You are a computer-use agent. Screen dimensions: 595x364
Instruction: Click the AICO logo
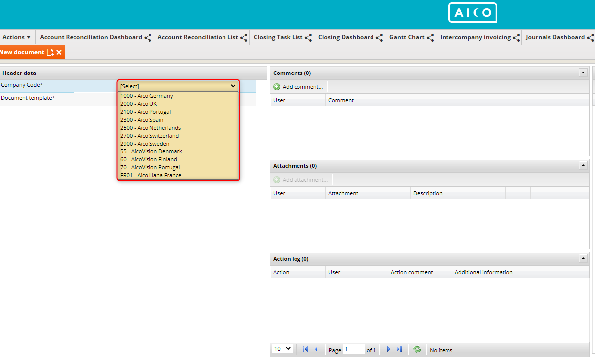[x=472, y=13]
